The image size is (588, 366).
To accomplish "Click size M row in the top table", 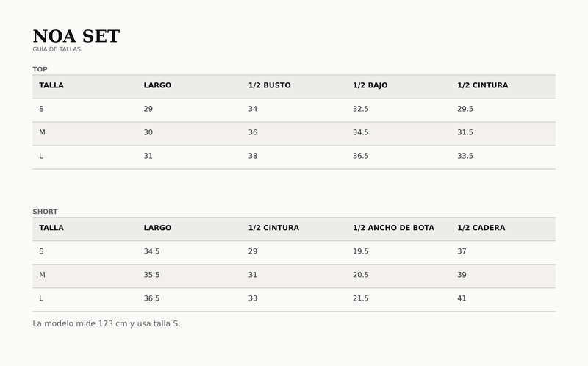I will [294, 134].
